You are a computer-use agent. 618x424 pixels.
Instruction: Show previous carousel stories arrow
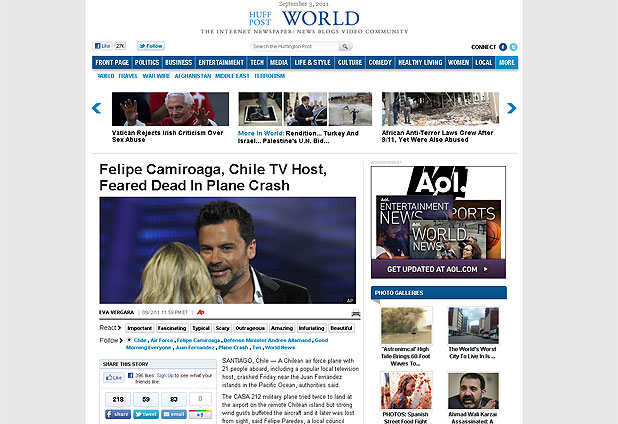(96, 108)
